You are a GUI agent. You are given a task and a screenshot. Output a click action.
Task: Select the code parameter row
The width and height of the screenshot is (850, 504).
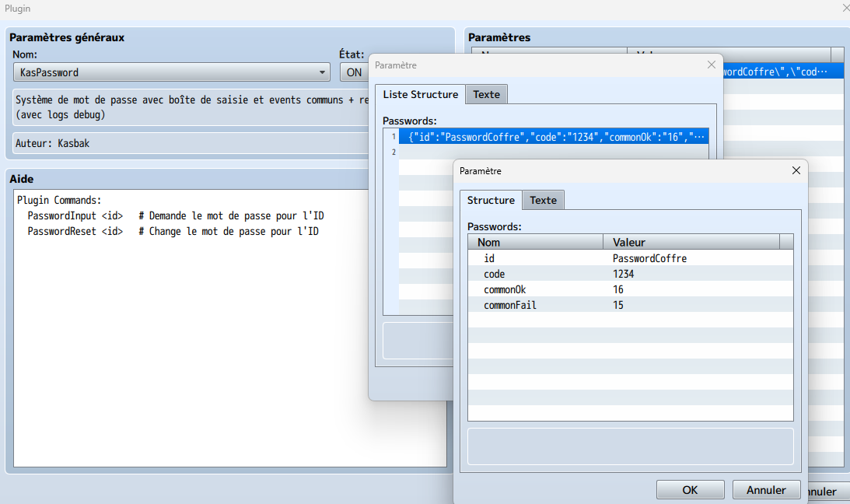pyautogui.click(x=631, y=274)
